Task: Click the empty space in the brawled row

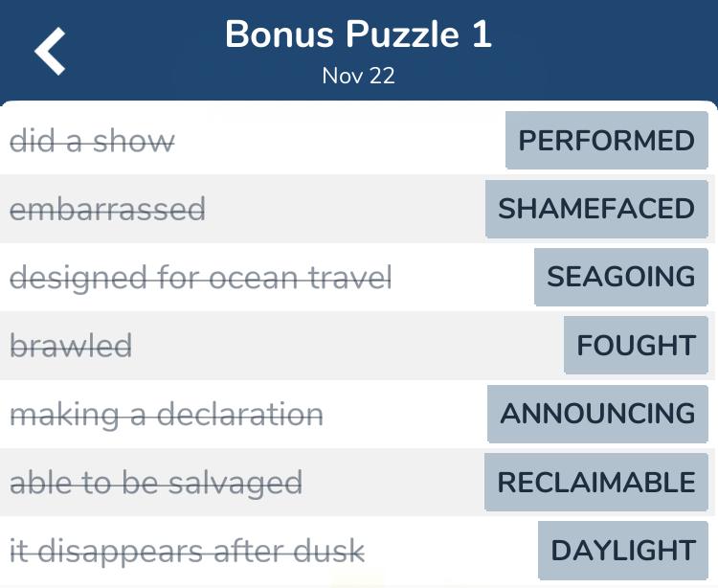Action: click(348, 346)
